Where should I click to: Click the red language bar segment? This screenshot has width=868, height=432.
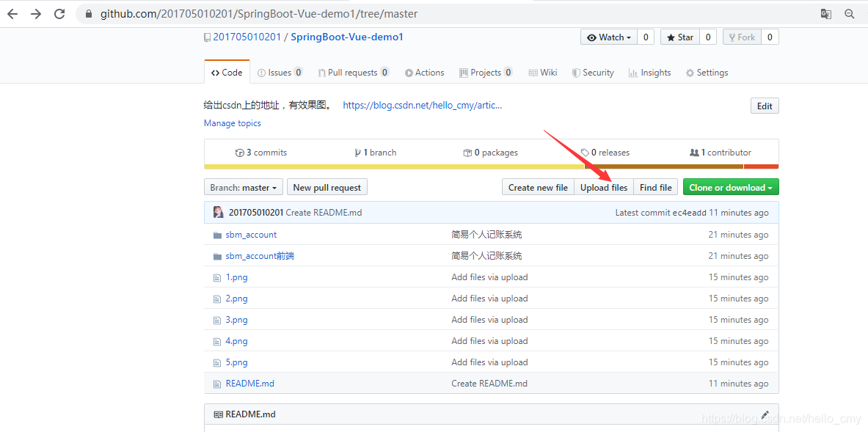(762, 166)
